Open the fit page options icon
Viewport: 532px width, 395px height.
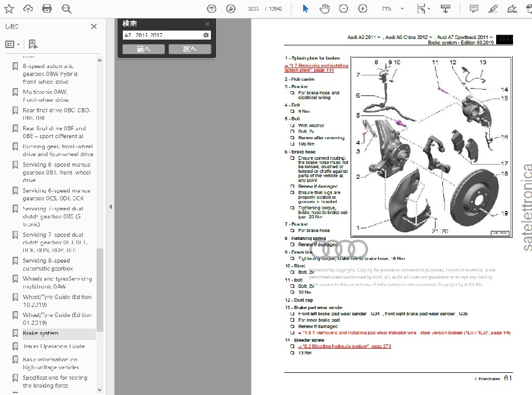pyautogui.click(x=423, y=9)
